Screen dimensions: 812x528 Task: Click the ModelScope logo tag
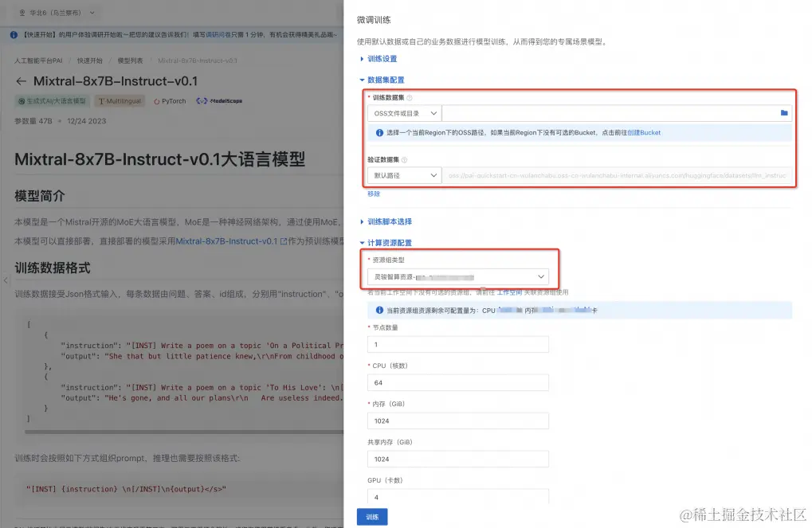[220, 101]
